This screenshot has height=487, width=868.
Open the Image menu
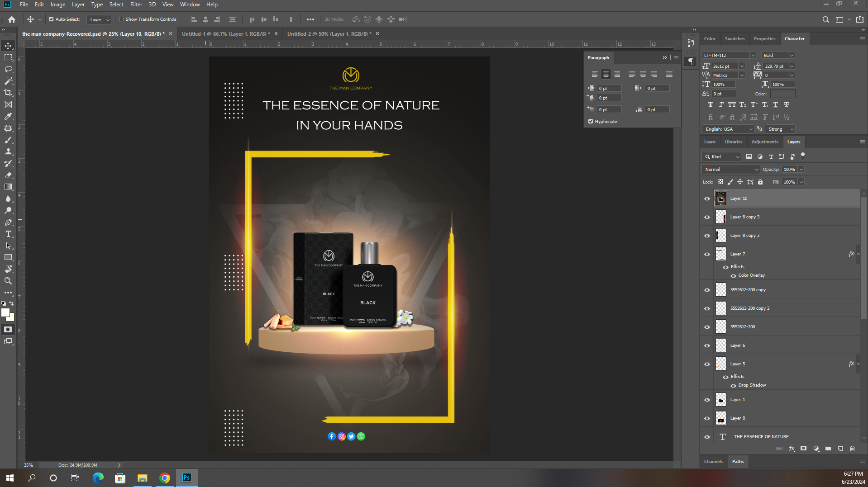point(58,5)
